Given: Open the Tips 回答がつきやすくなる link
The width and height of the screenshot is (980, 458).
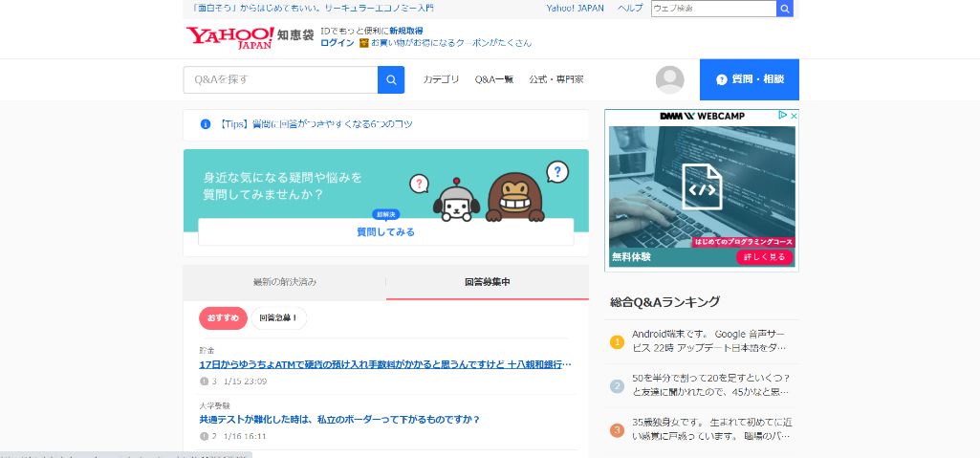Looking at the screenshot, I should click(x=315, y=123).
